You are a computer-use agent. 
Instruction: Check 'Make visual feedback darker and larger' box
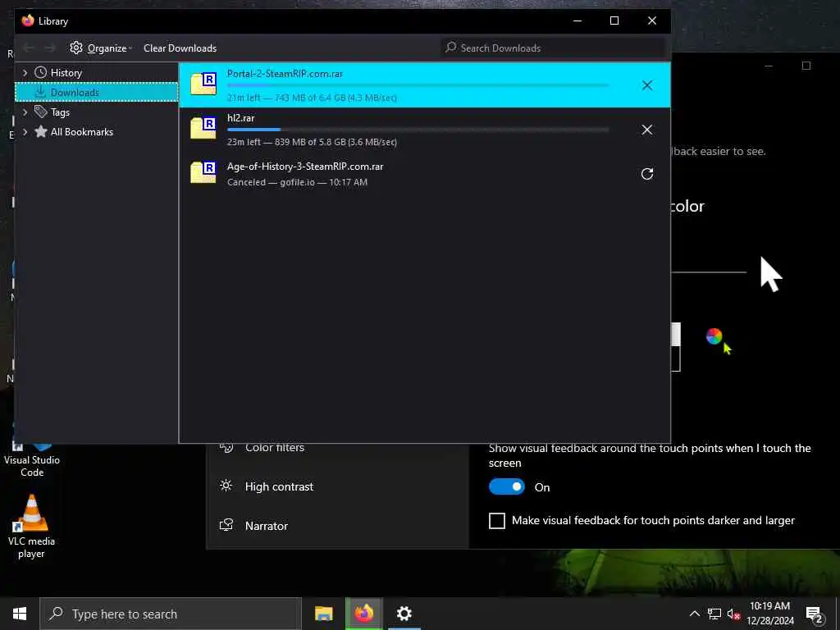496,520
